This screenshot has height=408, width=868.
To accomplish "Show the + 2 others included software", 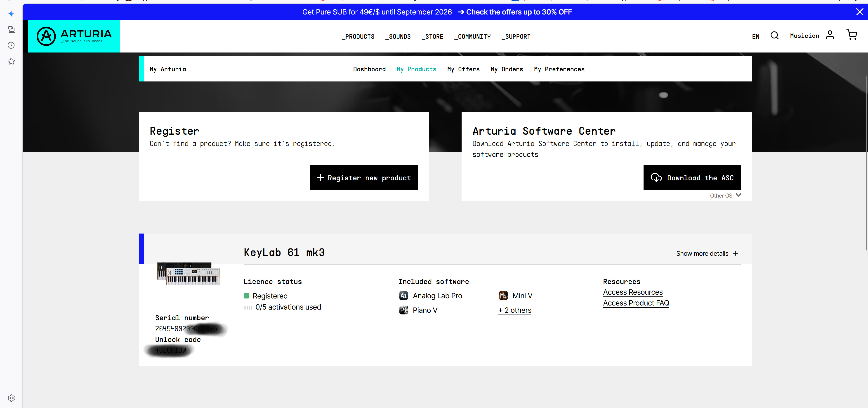I will click(x=514, y=310).
